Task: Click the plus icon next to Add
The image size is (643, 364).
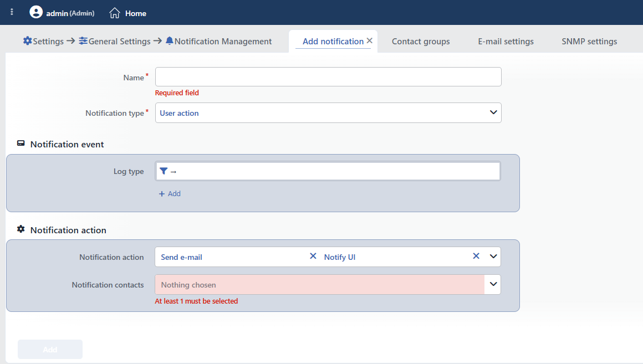Action: (x=161, y=194)
